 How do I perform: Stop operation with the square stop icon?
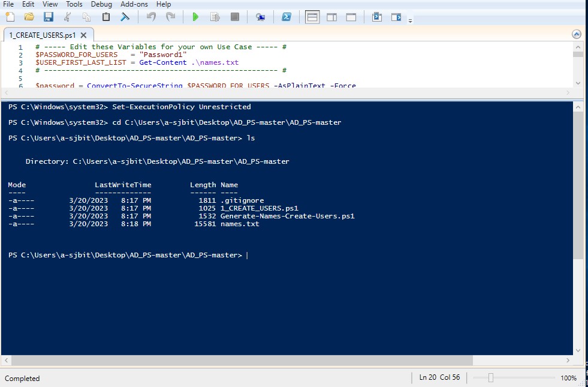(x=235, y=17)
